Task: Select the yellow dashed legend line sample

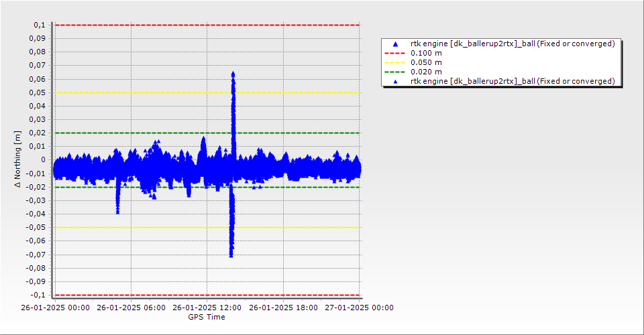Action: 394,63
